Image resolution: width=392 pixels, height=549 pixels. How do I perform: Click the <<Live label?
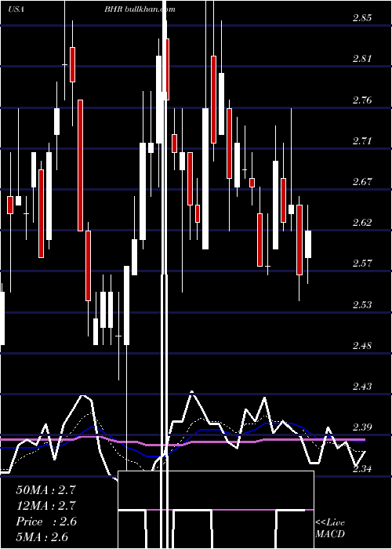(x=330, y=523)
